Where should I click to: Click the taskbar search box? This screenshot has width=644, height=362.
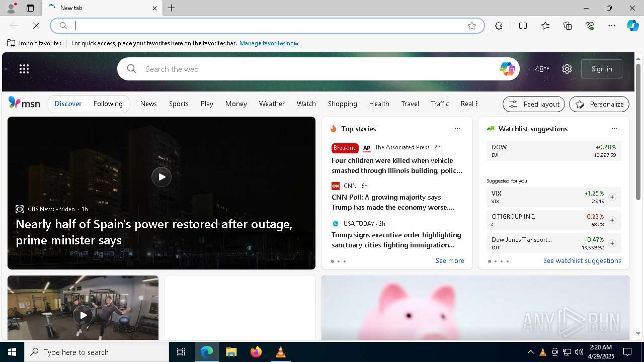97,352
